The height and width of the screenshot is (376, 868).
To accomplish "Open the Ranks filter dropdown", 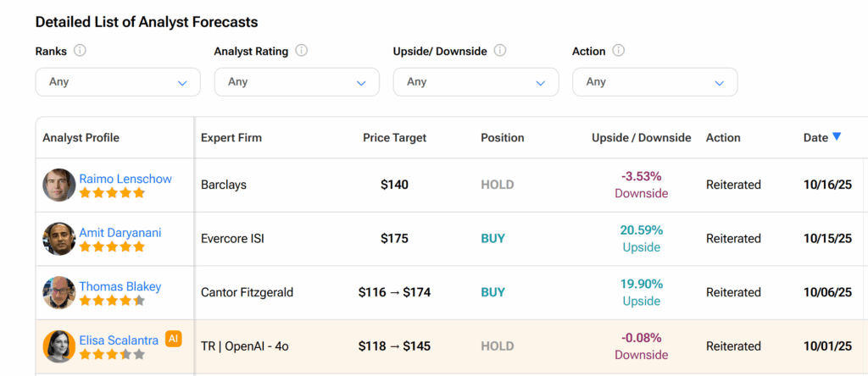I will [118, 82].
